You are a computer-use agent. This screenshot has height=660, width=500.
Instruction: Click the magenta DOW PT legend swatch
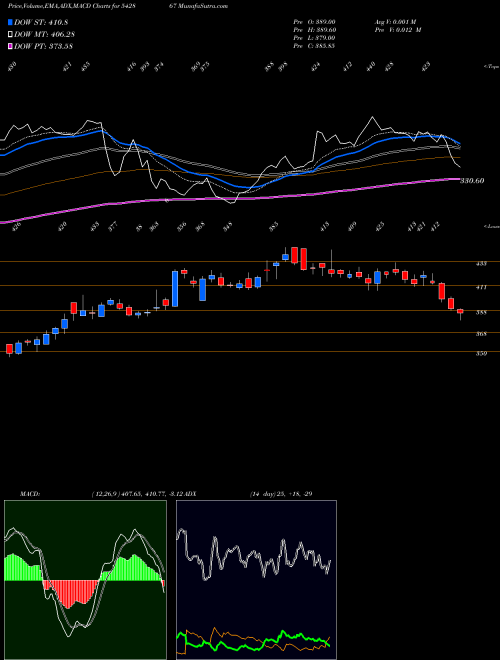10,46
